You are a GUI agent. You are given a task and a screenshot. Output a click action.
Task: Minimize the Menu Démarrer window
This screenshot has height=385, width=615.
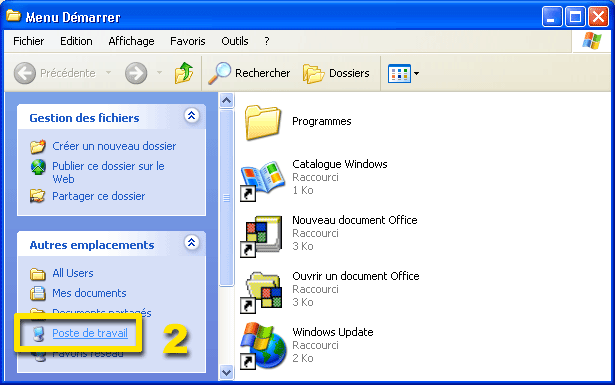click(x=552, y=17)
